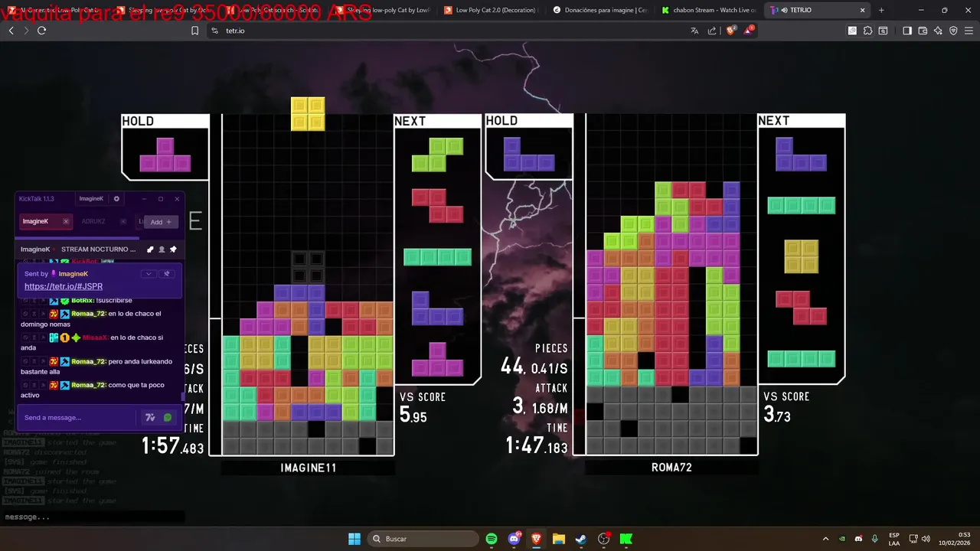The height and width of the screenshot is (551, 980).
Task: Close the TETR.IO browser tab
Action: (863, 10)
